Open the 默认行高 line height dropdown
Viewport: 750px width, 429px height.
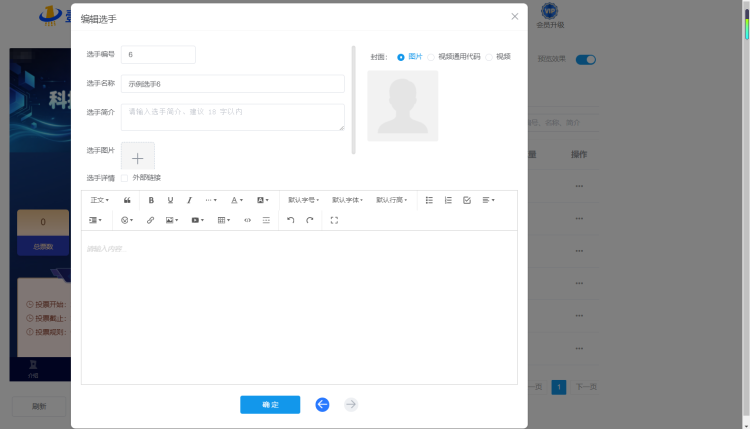(x=391, y=200)
